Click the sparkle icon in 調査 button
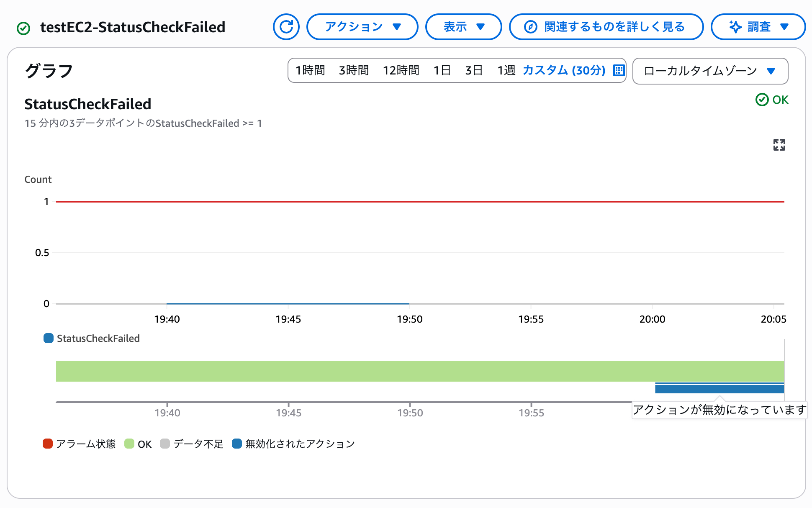The width and height of the screenshot is (812, 508). (735, 27)
